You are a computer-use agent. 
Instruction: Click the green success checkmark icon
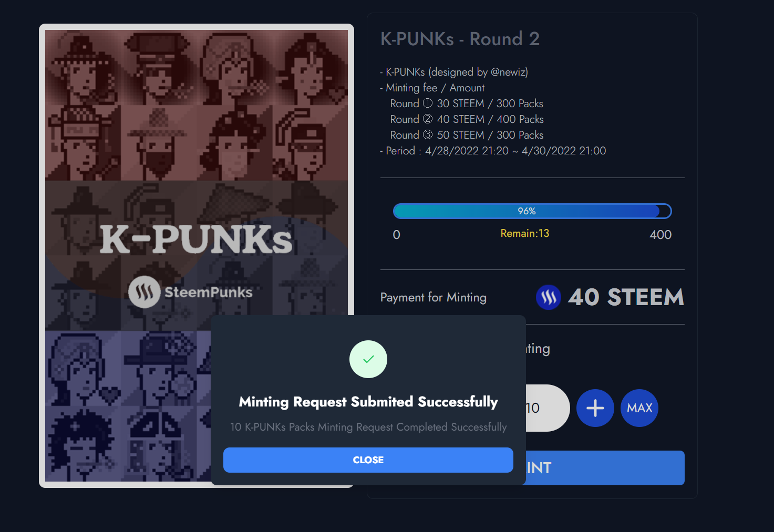(x=368, y=359)
